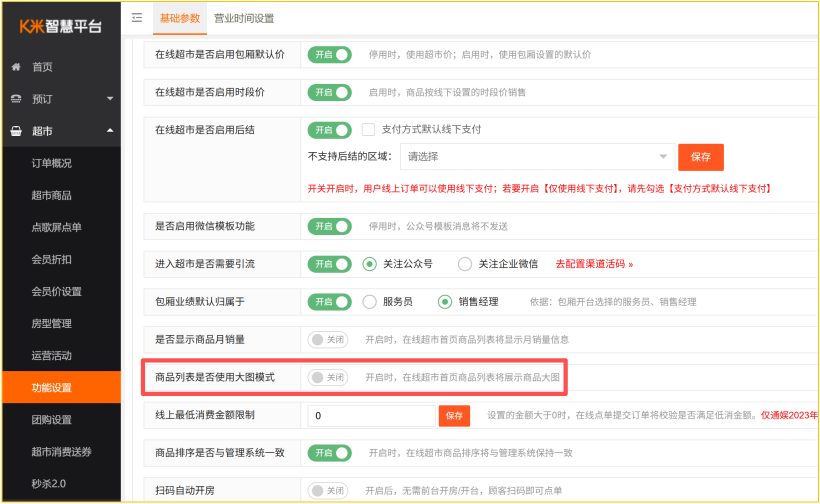The width and height of the screenshot is (820, 504).
Task: Click the 首页 home icon
Action: [x=15, y=66]
